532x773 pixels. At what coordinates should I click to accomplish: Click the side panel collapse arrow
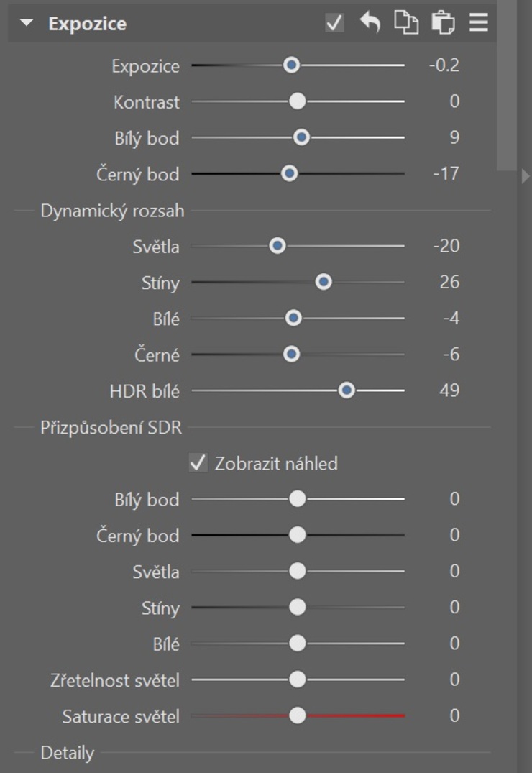[526, 176]
